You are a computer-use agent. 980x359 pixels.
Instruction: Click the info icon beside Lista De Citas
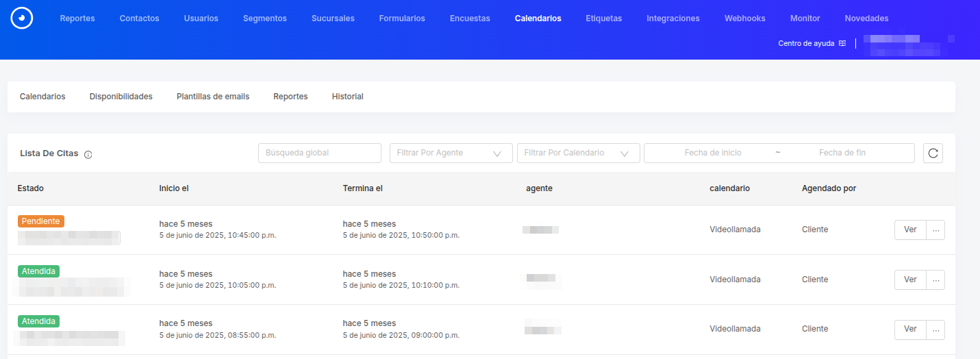[x=88, y=154]
